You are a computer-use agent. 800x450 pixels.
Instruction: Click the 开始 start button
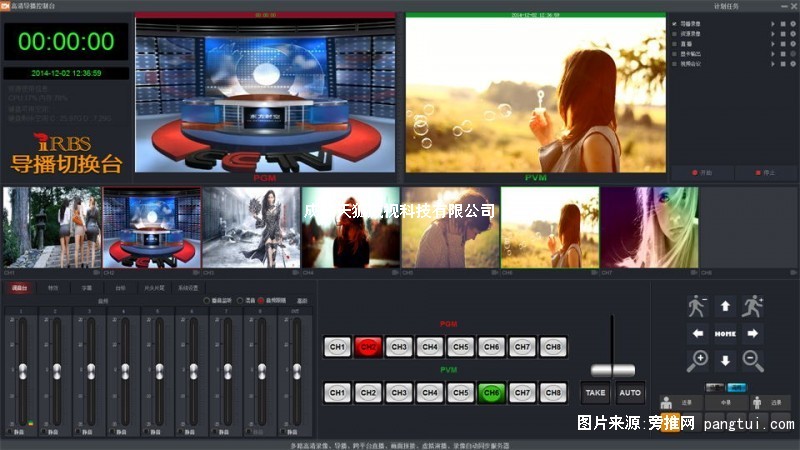702,173
